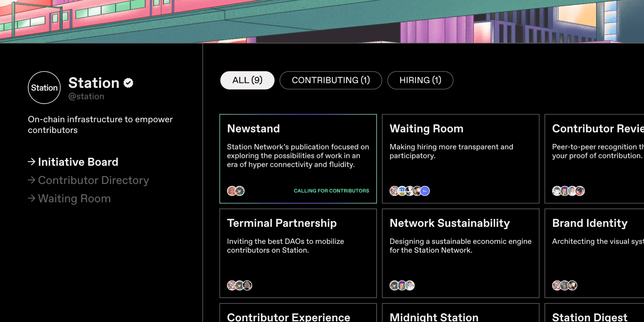The height and width of the screenshot is (322, 644).
Task: Click the arrow icon beside Initiative Board
Action: [x=31, y=162]
